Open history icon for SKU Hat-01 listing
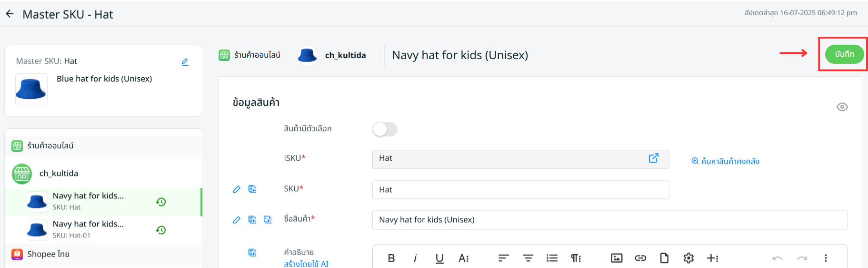This screenshot has width=868, height=268. pyautogui.click(x=161, y=230)
